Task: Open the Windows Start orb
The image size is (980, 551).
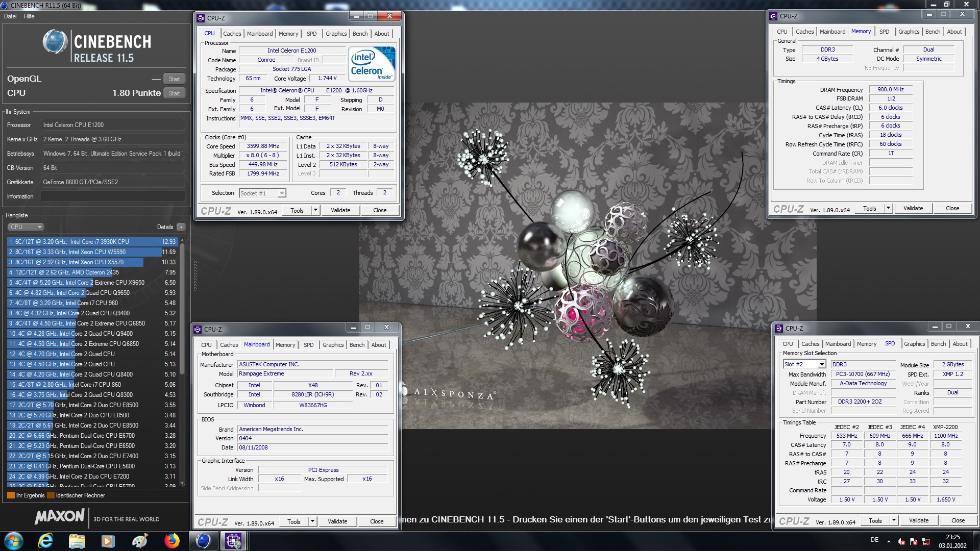Action: pyautogui.click(x=14, y=540)
